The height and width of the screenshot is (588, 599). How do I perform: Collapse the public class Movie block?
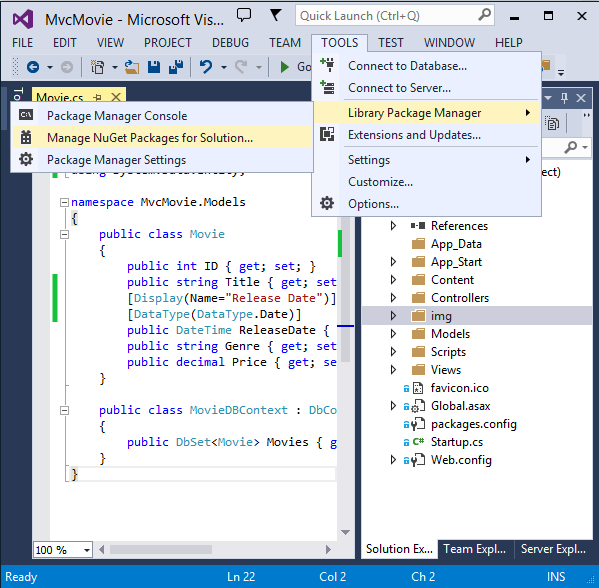[x=65, y=235]
